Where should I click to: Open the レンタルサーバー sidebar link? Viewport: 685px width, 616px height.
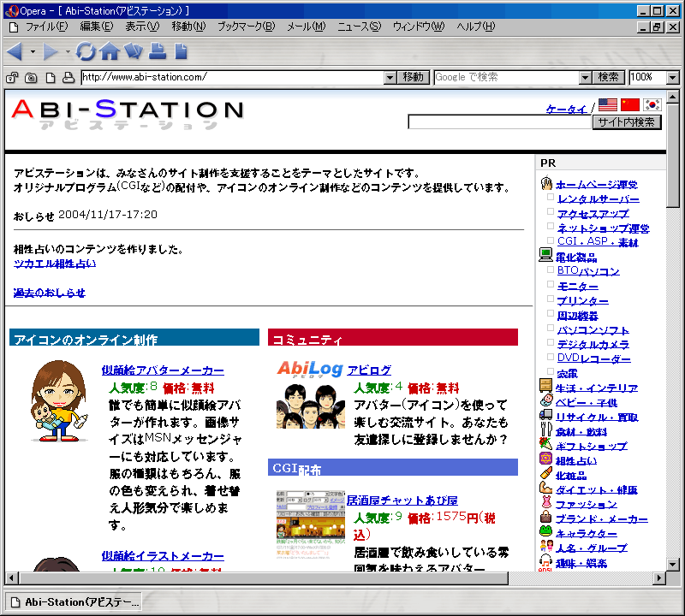pyautogui.click(x=599, y=199)
